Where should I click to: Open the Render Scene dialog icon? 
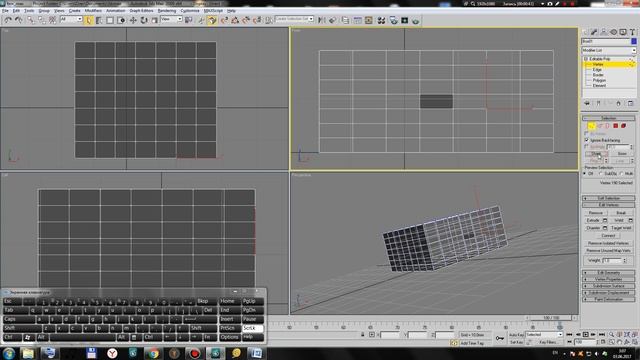393,20
